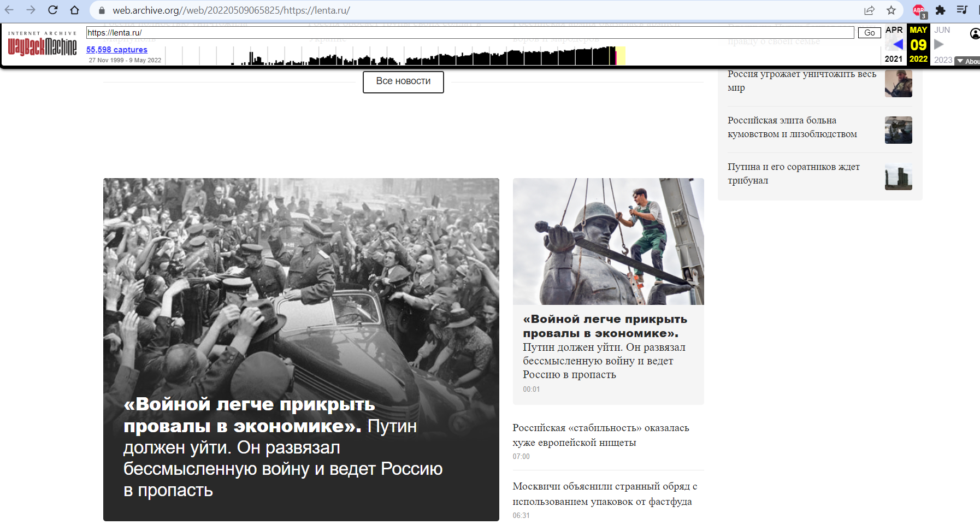Image resolution: width=980 pixels, height=530 pixels.
Task: Reload the archived page
Action: (x=52, y=10)
